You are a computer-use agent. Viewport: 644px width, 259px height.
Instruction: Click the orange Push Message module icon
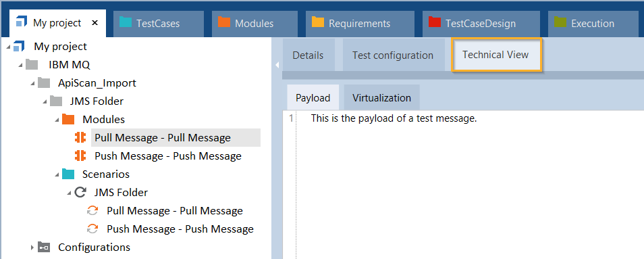[x=80, y=156]
